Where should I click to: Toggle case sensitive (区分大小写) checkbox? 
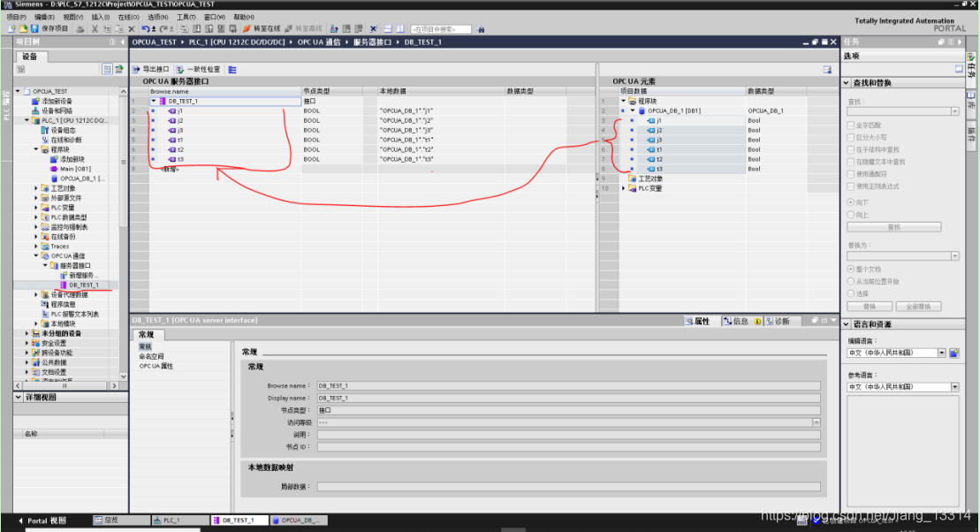851,138
